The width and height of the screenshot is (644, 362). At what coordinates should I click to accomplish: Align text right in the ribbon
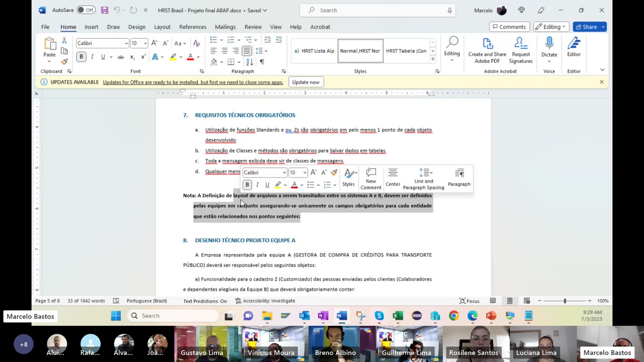click(235, 51)
